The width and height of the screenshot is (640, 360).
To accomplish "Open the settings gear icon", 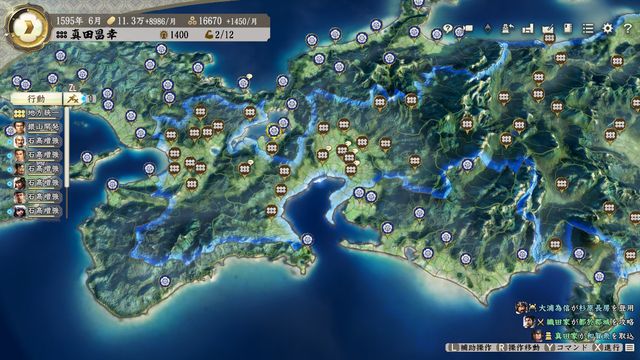I will click(x=608, y=28).
